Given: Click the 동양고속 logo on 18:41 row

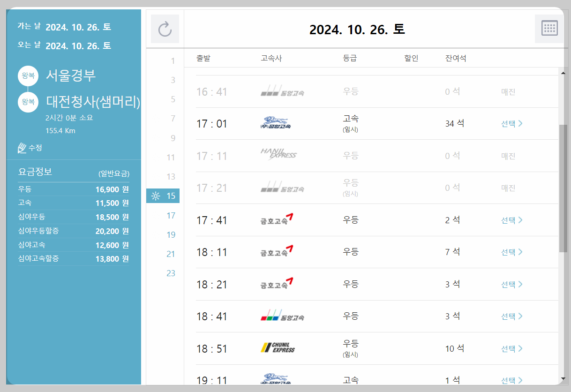Looking at the screenshot, I should (x=282, y=316).
